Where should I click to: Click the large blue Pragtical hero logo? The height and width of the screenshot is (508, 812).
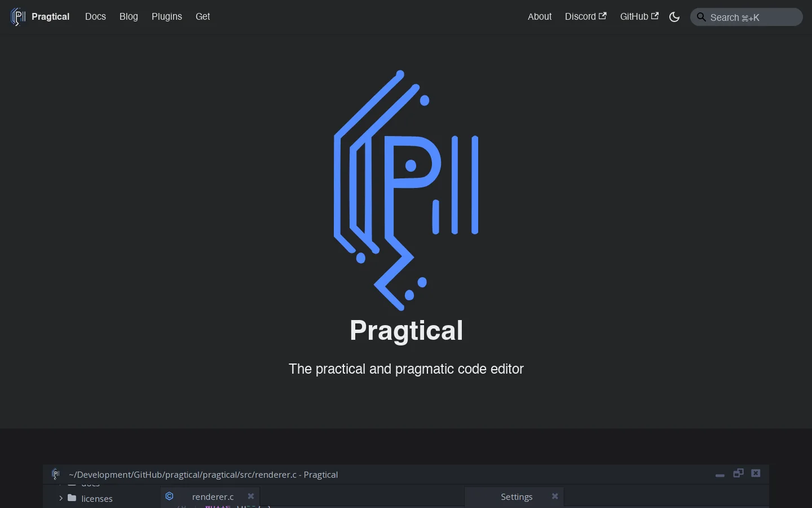[406, 190]
